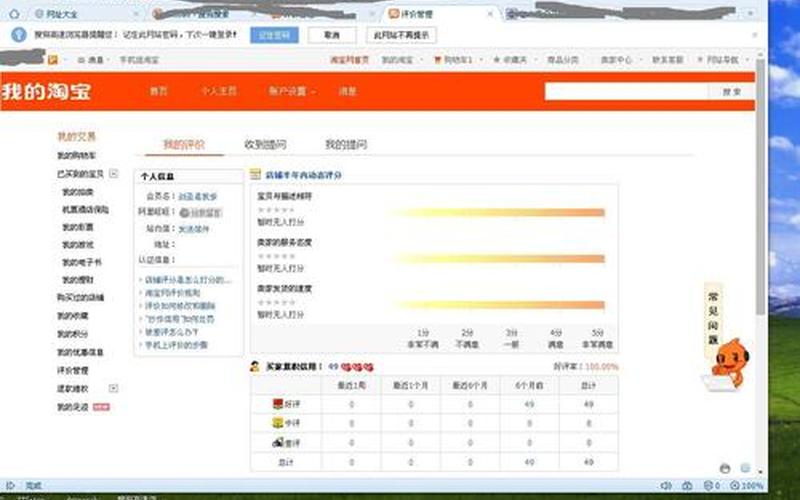The image size is (800, 500).
Task: Click the 发送信件 link
Action: [194, 229]
